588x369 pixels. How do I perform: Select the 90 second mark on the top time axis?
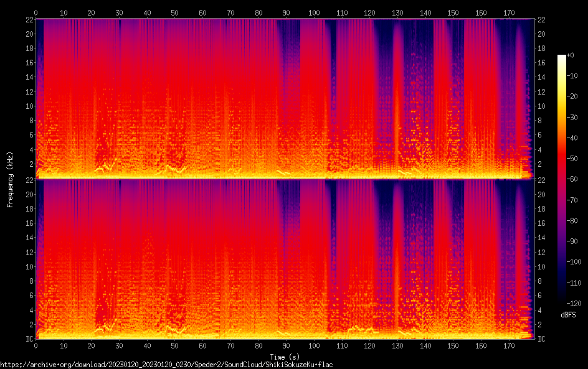286,13
